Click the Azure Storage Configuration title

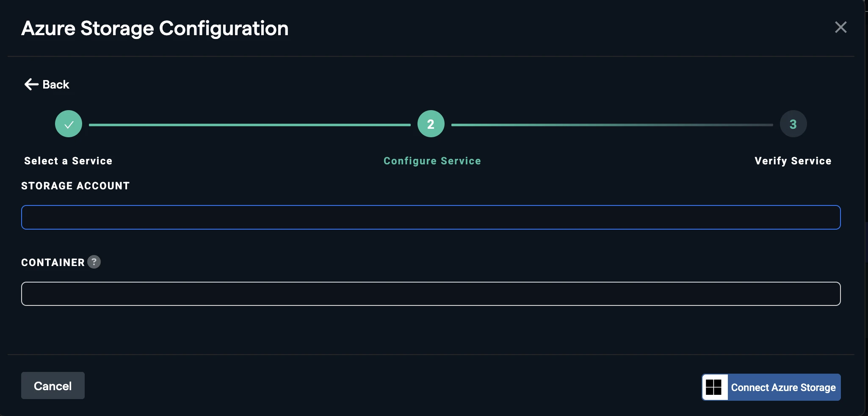[x=155, y=28]
